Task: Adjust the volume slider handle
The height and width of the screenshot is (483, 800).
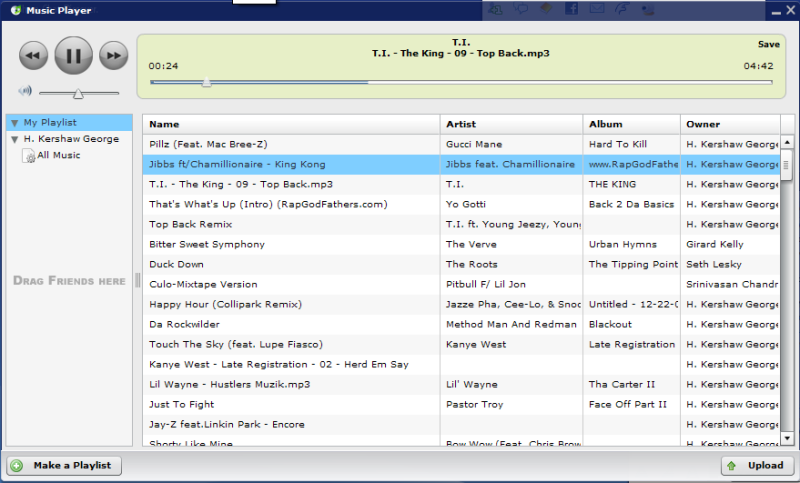Action: coord(78,93)
